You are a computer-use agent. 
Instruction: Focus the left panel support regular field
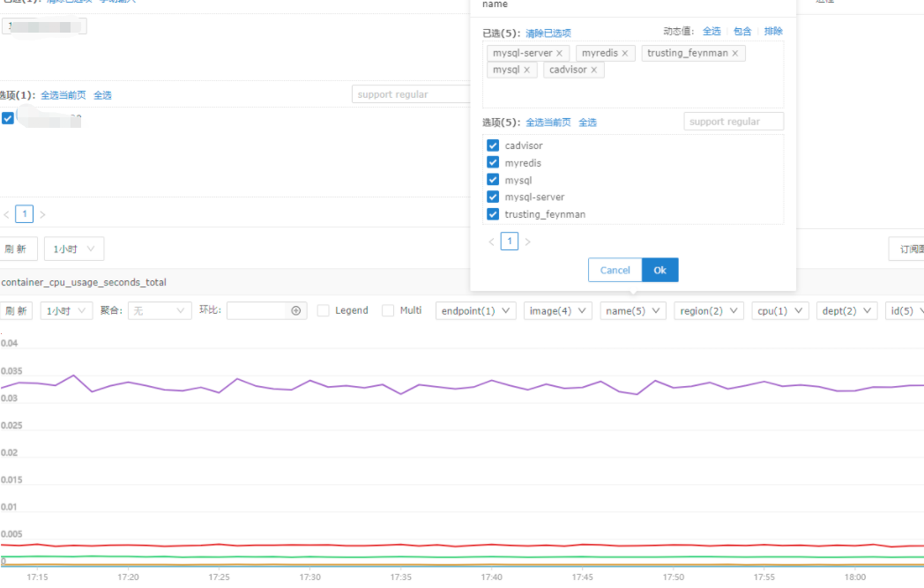point(411,94)
